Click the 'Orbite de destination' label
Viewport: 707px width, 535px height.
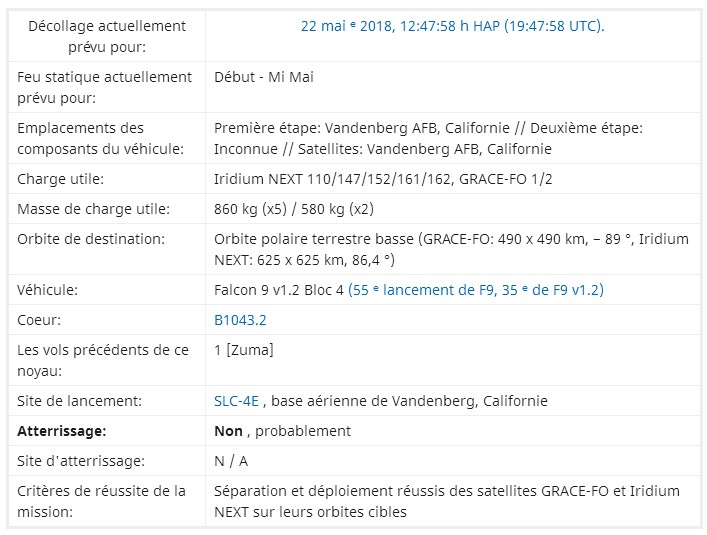(x=89, y=239)
